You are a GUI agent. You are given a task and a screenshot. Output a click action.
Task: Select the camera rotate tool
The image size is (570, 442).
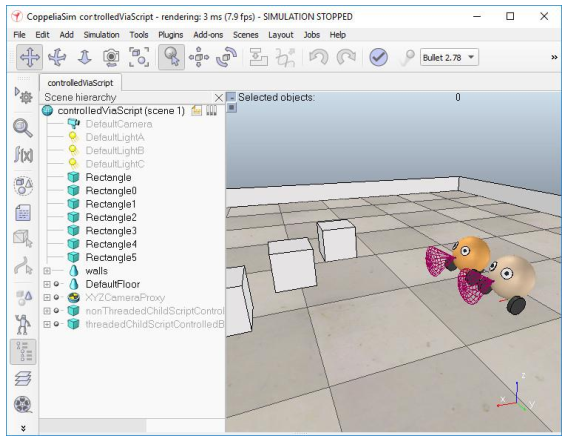click(x=57, y=57)
